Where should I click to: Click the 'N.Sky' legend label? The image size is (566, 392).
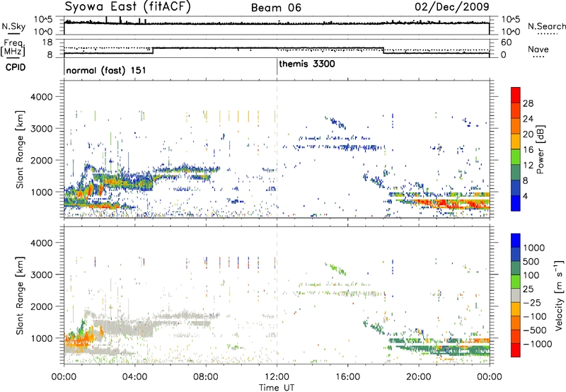(13, 26)
